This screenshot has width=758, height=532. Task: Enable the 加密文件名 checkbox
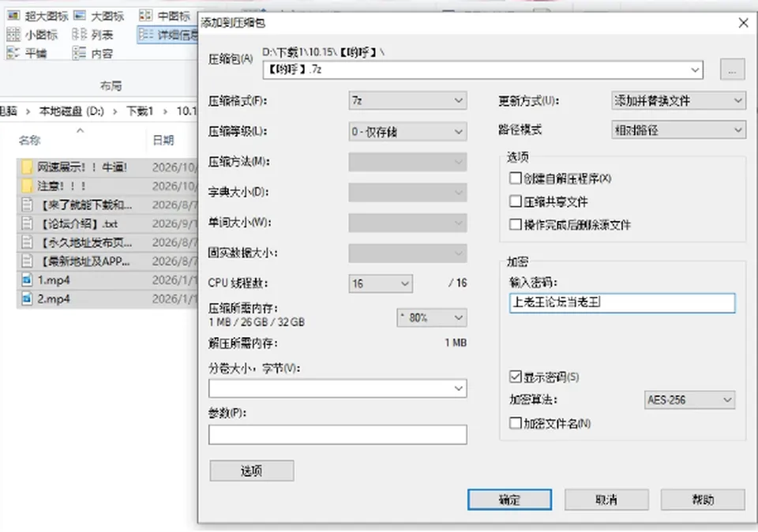[516, 423]
